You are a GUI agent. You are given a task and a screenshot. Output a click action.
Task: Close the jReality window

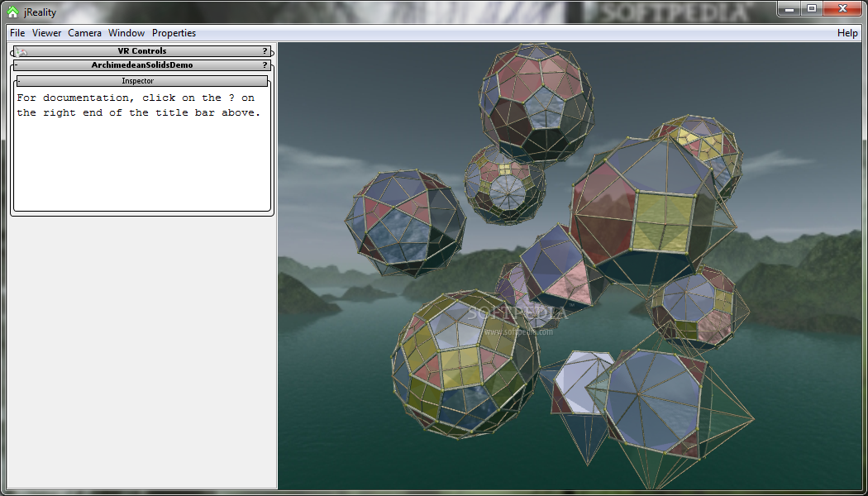842,9
